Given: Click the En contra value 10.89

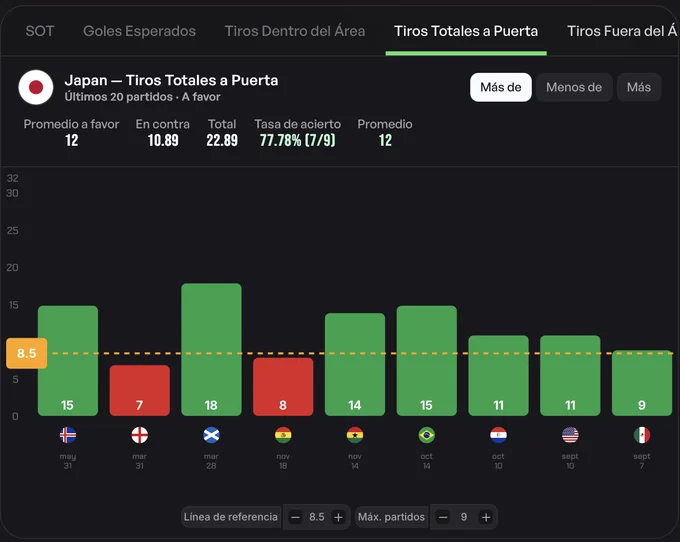Looking at the screenshot, I should [x=163, y=140].
